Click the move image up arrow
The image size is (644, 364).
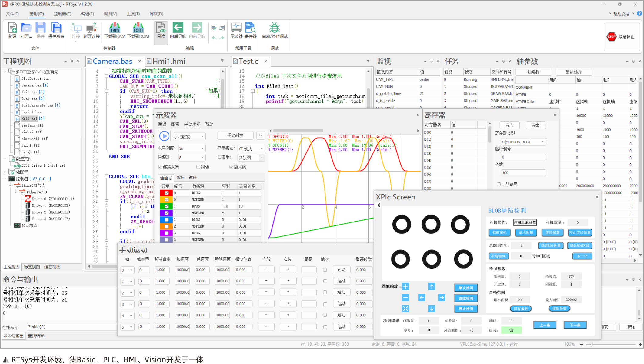[432, 286]
